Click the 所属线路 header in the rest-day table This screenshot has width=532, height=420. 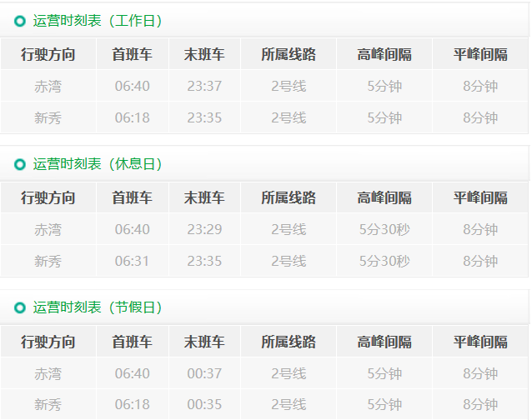289,198
